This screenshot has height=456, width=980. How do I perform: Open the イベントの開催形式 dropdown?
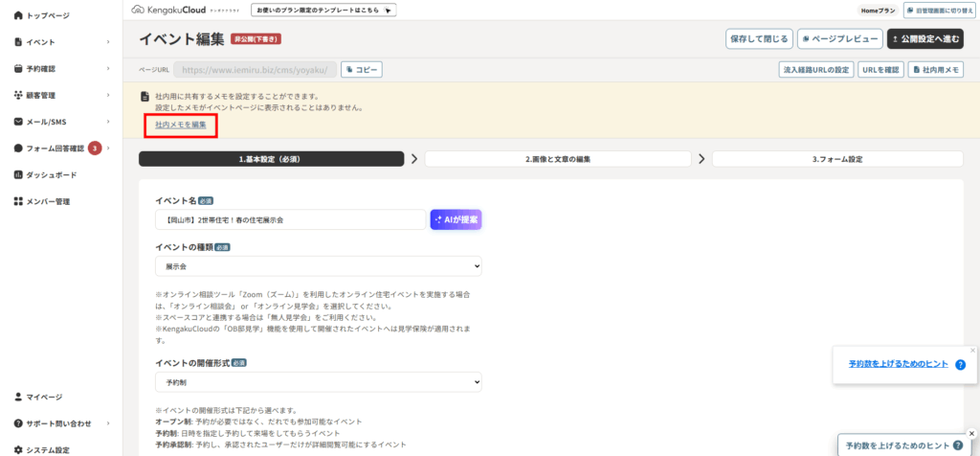click(318, 382)
